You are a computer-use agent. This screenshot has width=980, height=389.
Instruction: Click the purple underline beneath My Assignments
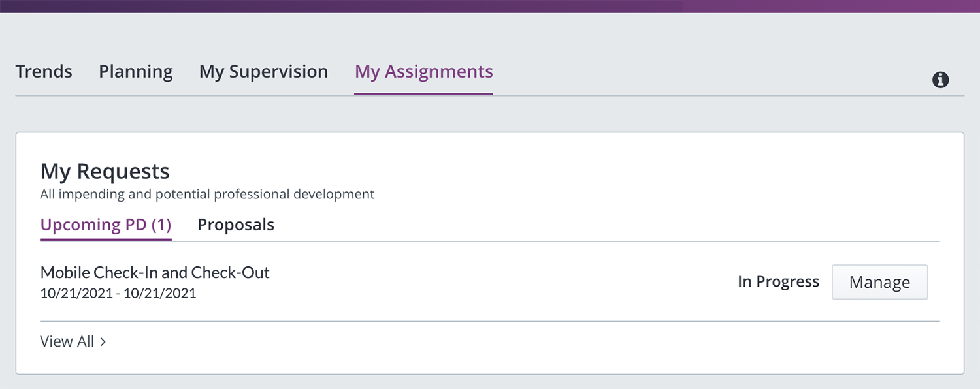[423, 94]
